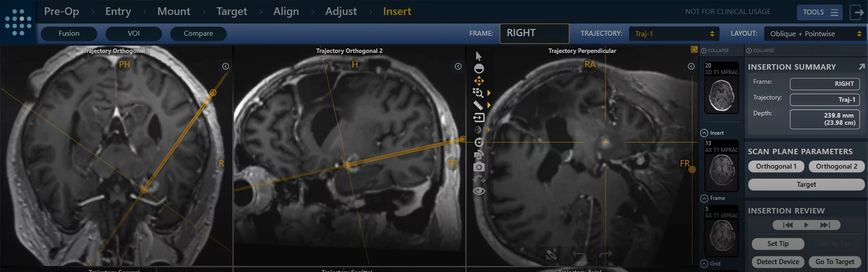868x272 pixels.
Task: Go to the Mount workflow step
Action: (x=174, y=11)
